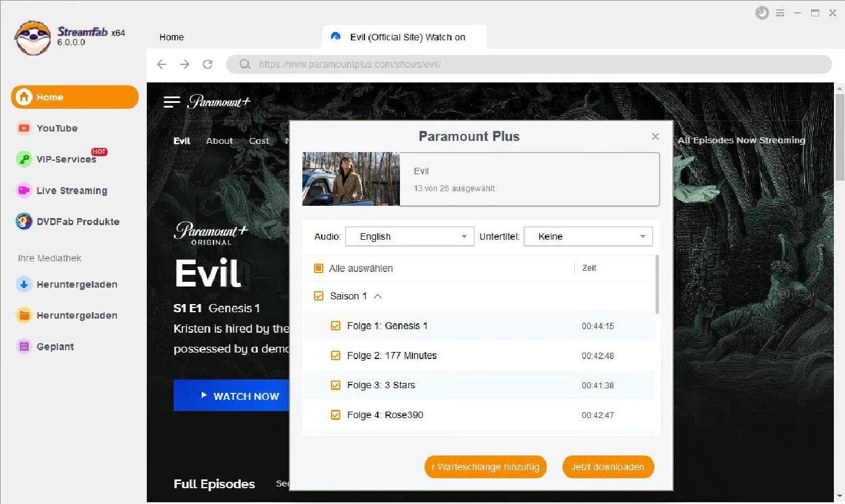Screen dimensions: 845x504
Task: Click the search magnifier in the address bar
Action: 245,64
